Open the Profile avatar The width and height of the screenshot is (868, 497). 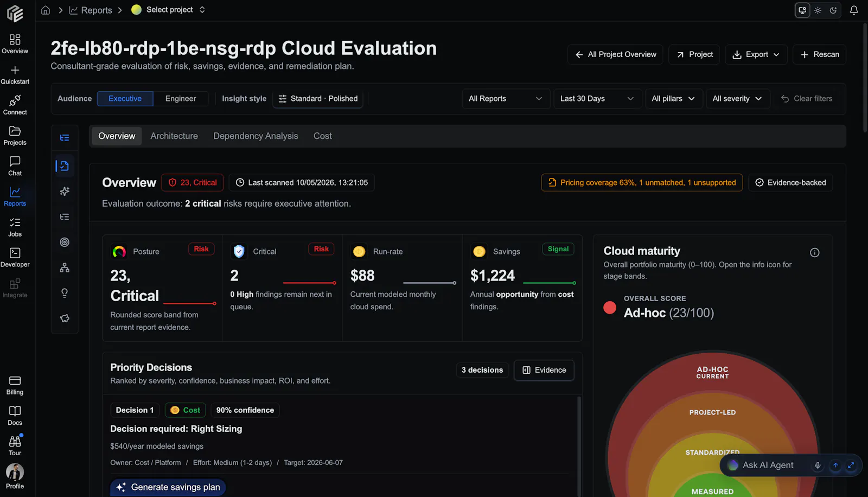[x=15, y=476]
